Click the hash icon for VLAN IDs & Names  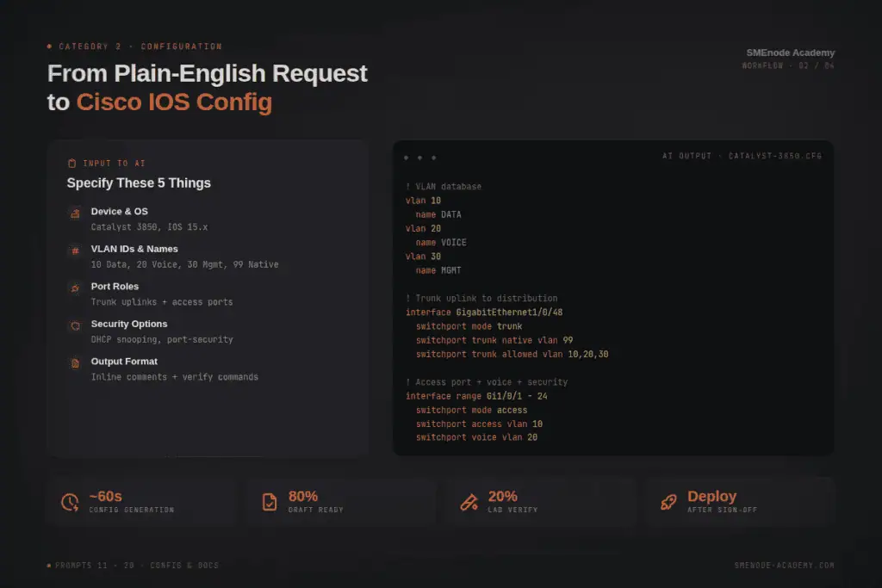(x=75, y=251)
